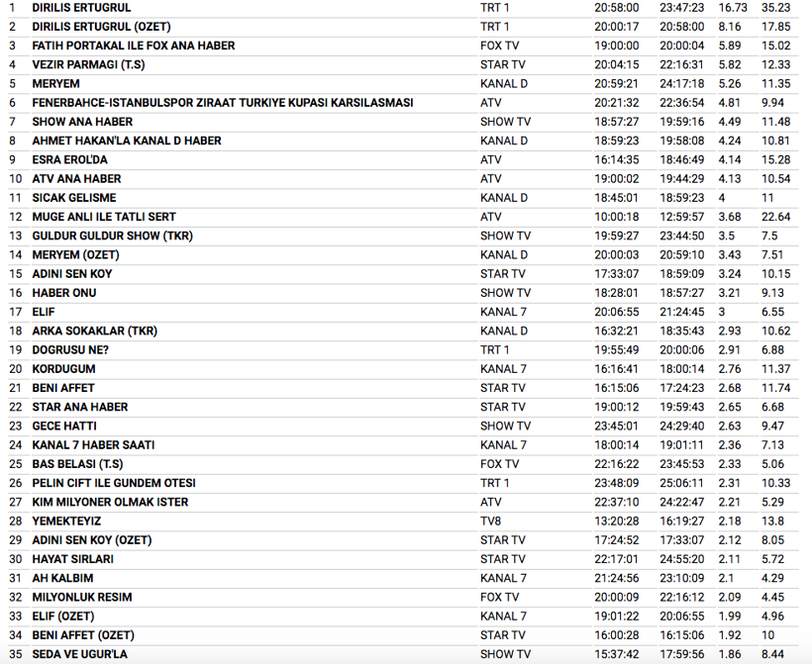The image size is (812, 664).
Task: Select the SEDA VE UGUR'LA program title
Action: (79, 654)
